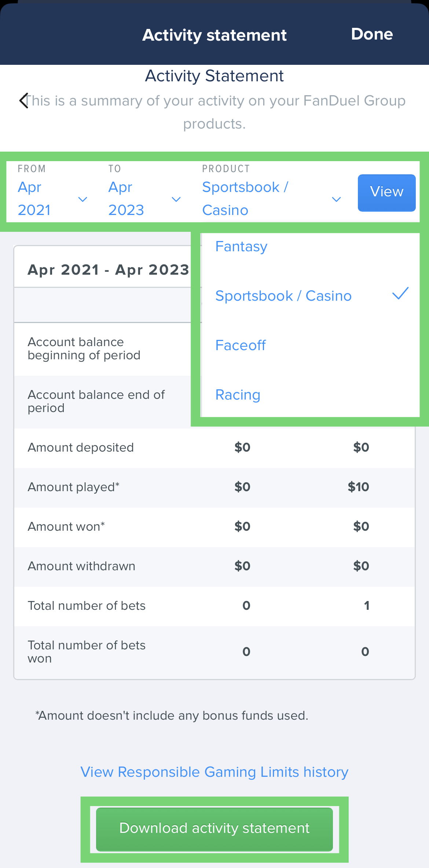429x868 pixels.
Task: Expand the chevron next to FROM field
Action: 82,200
